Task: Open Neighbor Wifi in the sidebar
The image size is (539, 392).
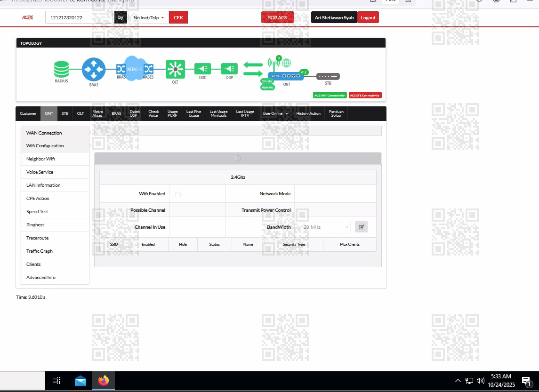Action: pyautogui.click(x=55, y=159)
